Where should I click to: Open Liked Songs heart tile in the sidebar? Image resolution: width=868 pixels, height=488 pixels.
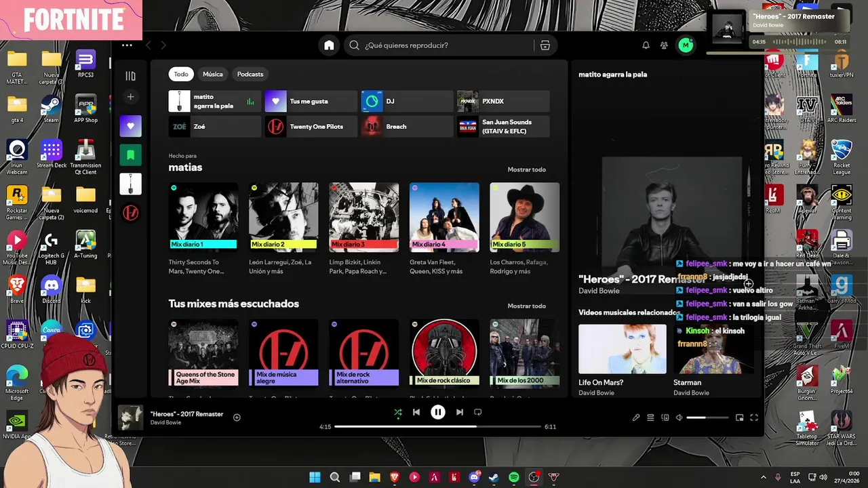[x=131, y=126]
